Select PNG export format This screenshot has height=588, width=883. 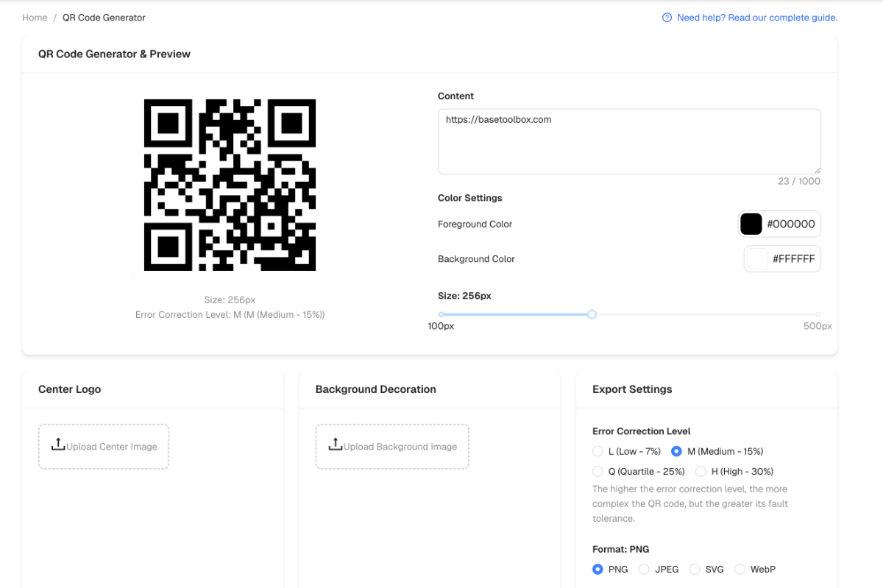tap(597, 569)
